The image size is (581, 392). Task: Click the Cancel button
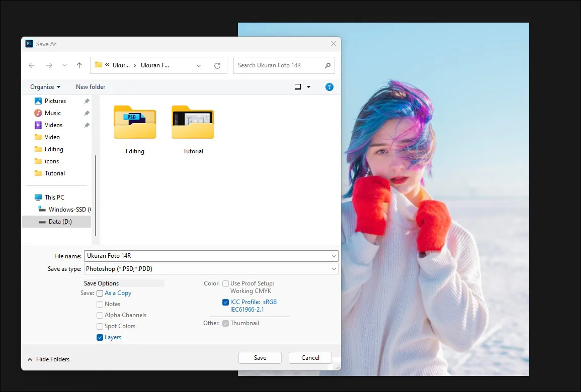pyautogui.click(x=310, y=358)
